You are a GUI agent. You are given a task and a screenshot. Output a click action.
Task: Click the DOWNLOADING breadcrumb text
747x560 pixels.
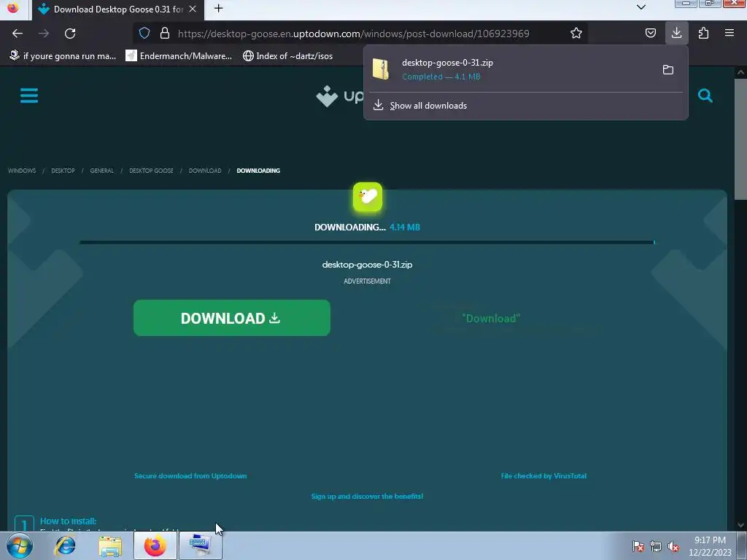[x=258, y=171]
